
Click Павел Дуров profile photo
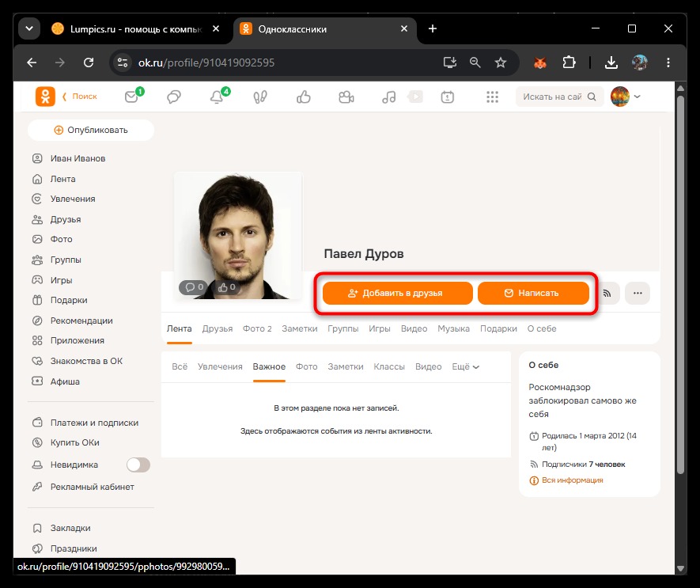coord(238,236)
